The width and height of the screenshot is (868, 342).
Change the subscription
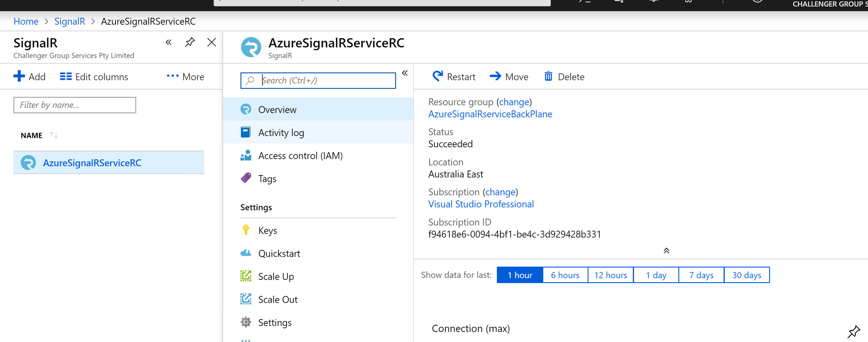coord(500,192)
